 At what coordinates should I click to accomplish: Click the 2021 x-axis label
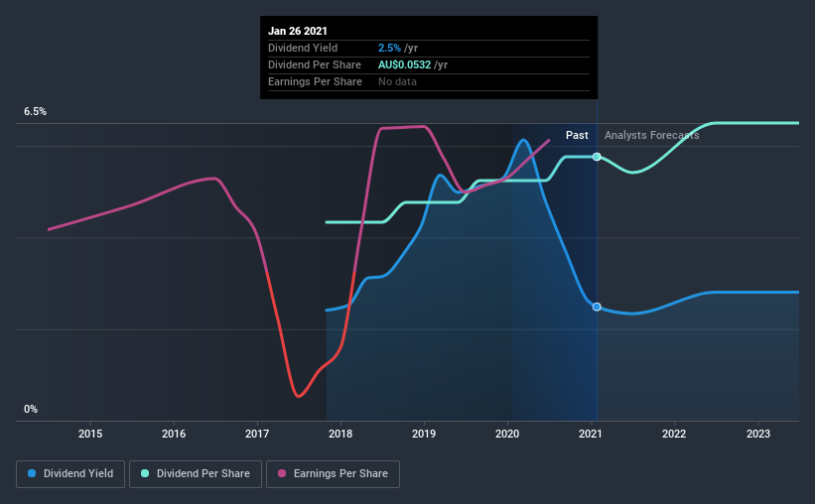click(591, 434)
